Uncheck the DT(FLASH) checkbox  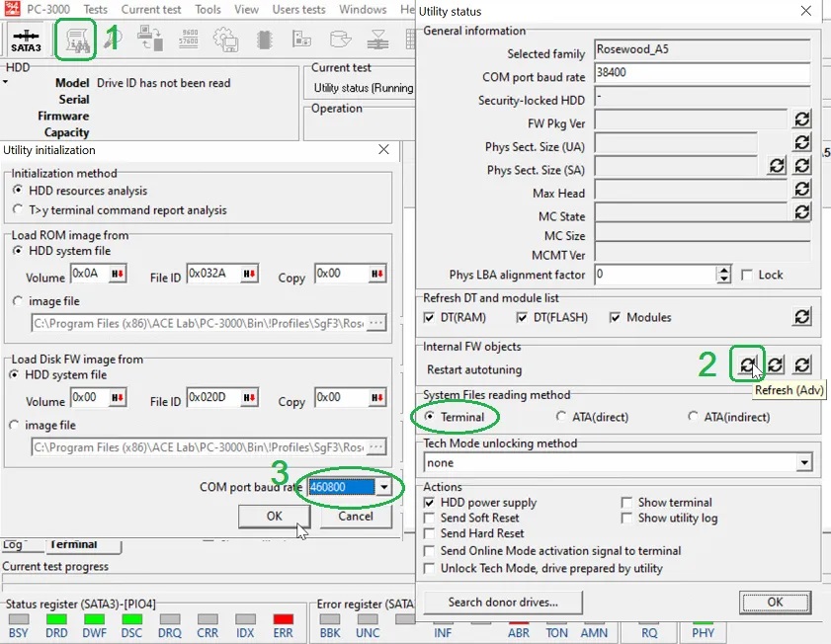click(523, 317)
